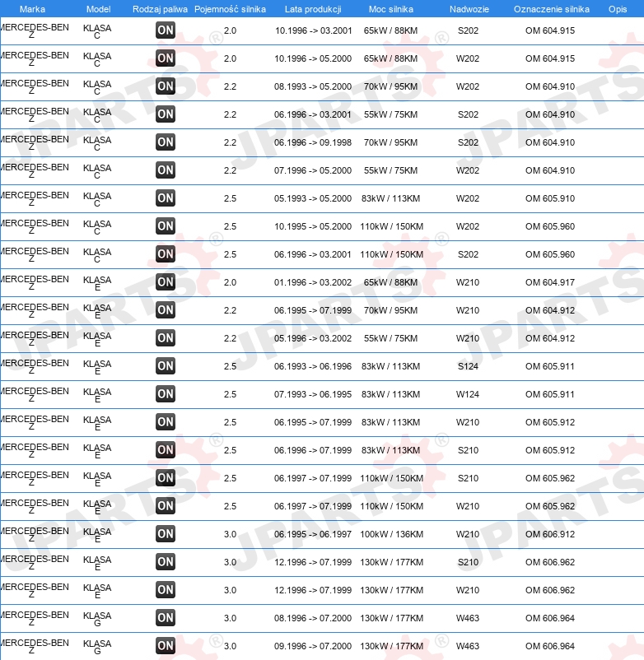Click the Lata produkcji column header

pos(313,9)
